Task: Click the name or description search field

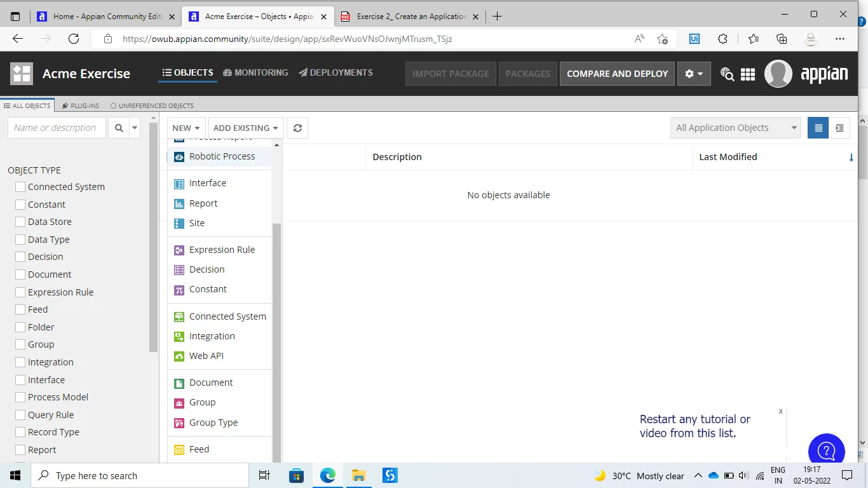Action: [57, 128]
